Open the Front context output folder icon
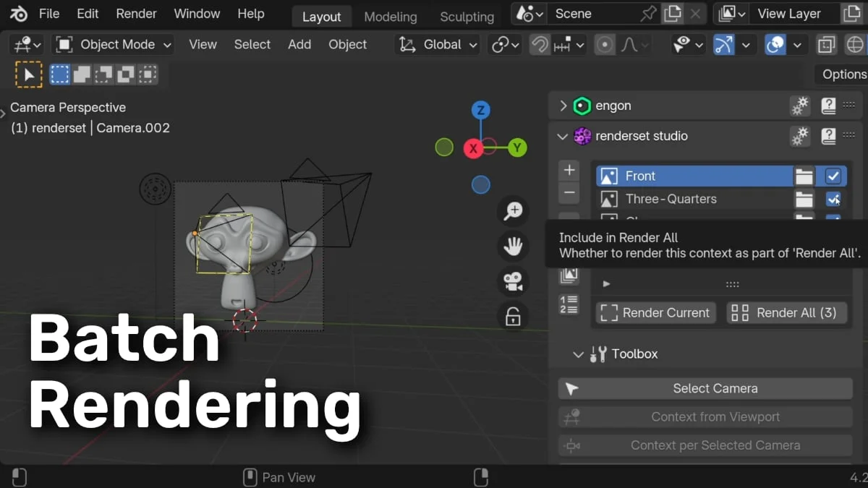The height and width of the screenshot is (488, 868). 804,176
